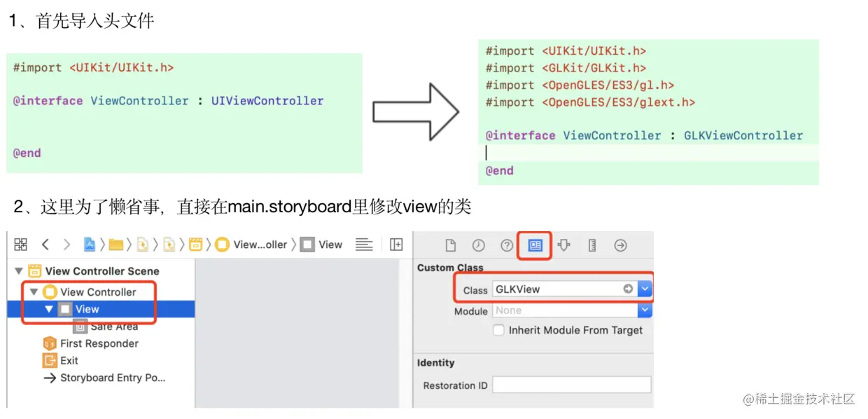
Task: Go back in jump bar history
Action: tap(45, 245)
